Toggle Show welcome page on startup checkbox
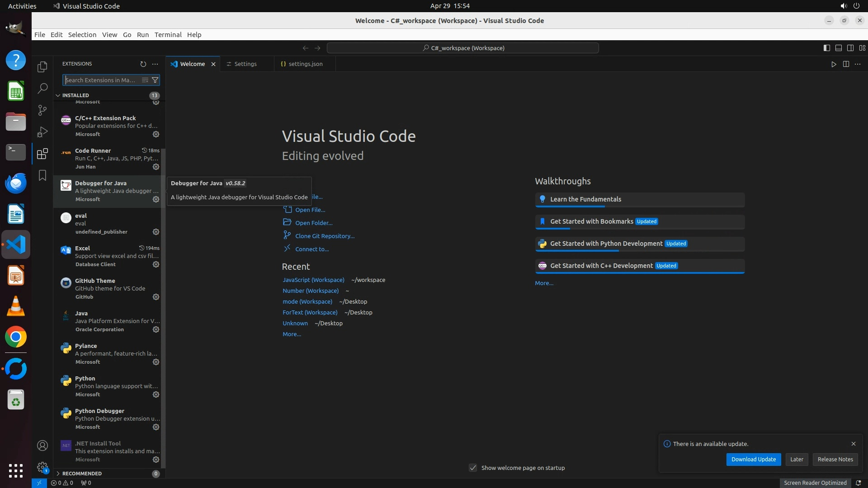868x488 pixels. click(473, 468)
